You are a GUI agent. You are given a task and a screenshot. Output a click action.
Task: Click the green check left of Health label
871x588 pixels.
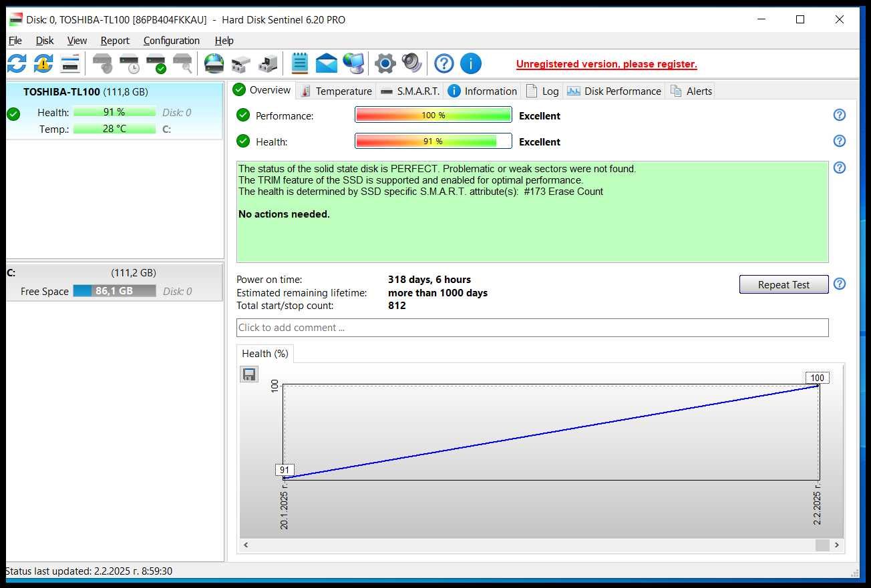click(x=243, y=141)
